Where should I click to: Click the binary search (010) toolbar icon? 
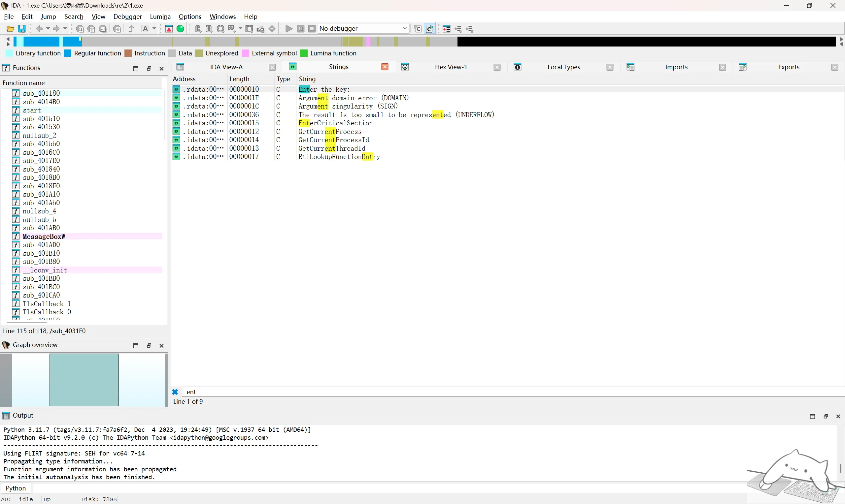point(103,29)
